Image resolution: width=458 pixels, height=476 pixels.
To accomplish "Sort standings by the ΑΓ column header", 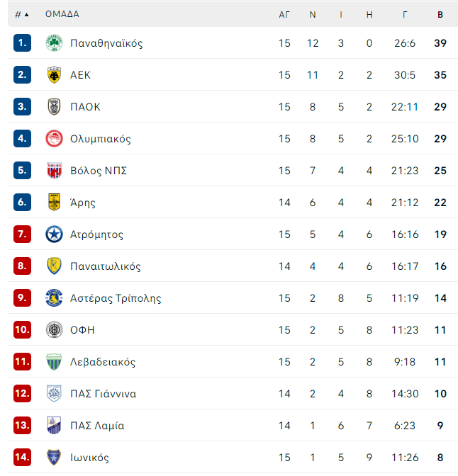I will click(284, 15).
